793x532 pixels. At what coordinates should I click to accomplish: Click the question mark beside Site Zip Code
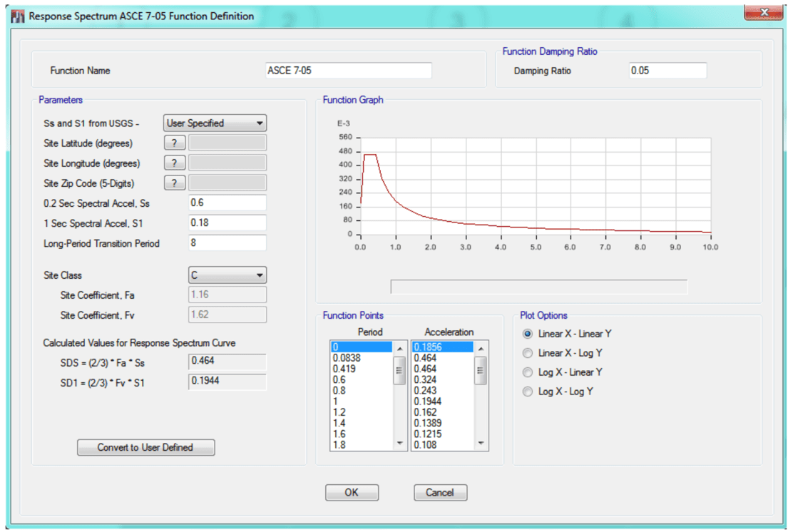pos(174,183)
